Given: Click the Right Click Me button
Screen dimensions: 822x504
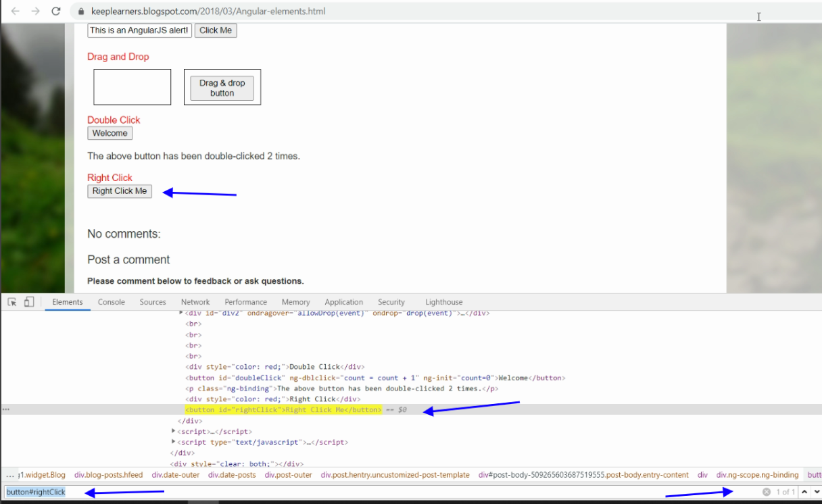Looking at the screenshot, I should tap(119, 191).
